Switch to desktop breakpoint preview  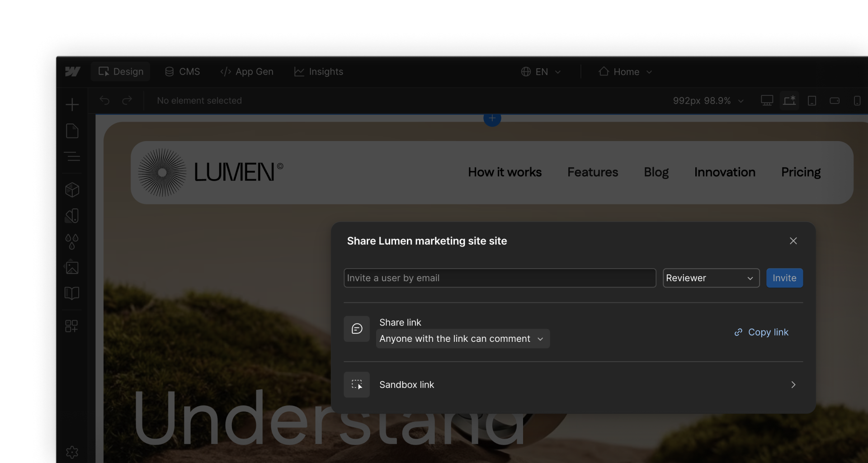click(767, 100)
